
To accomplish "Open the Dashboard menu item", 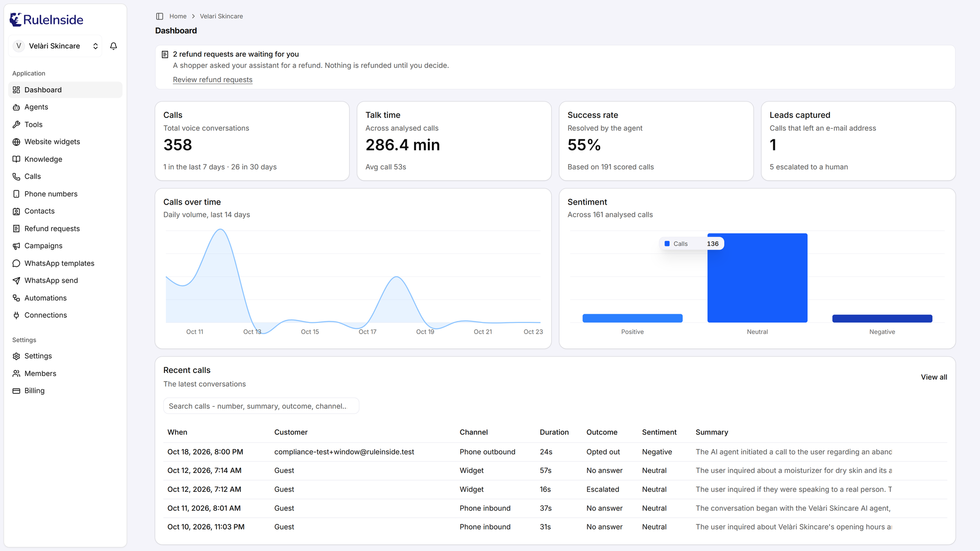I will [x=65, y=90].
